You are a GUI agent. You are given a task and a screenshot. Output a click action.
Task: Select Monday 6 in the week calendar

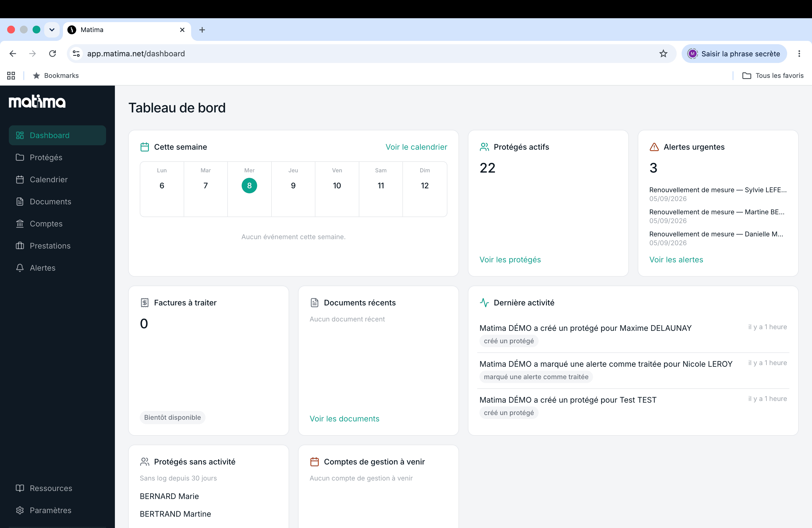162,189
